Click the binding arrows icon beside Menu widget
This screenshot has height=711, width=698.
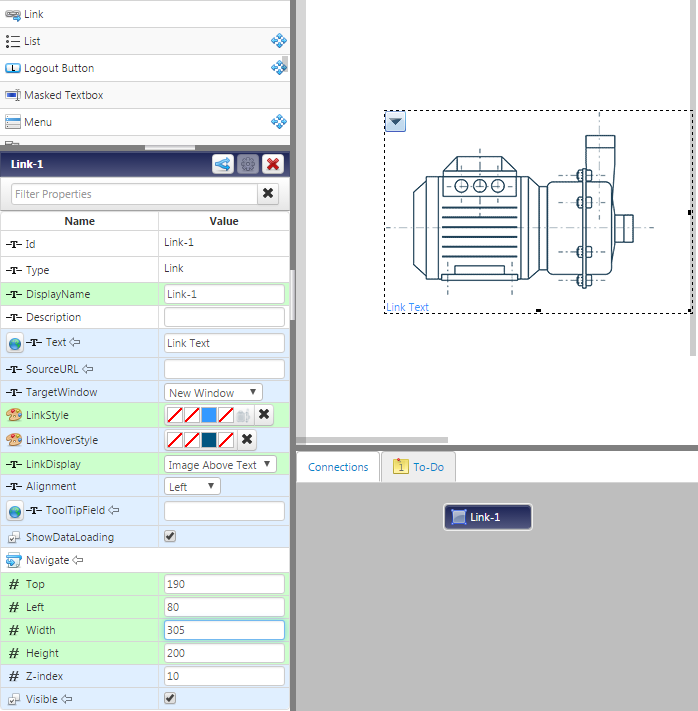(278, 122)
